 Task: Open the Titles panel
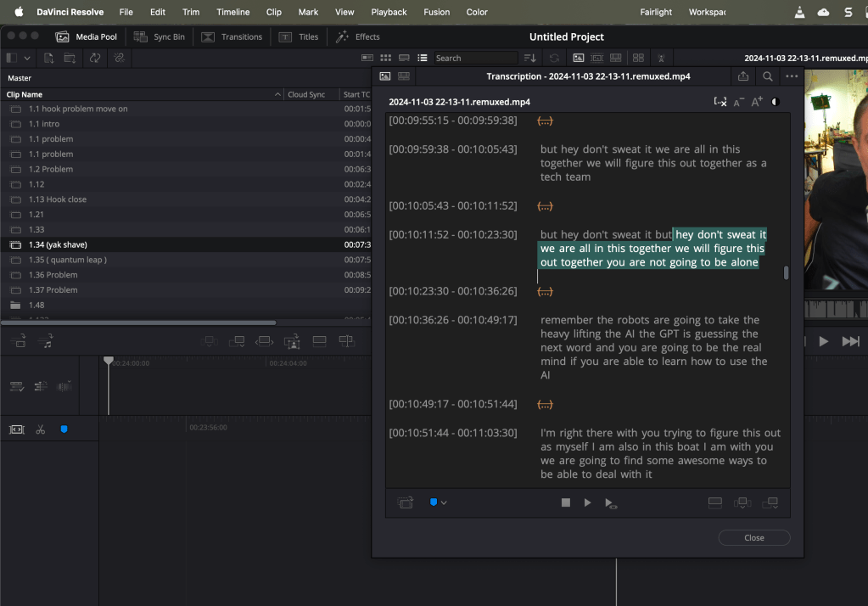click(299, 36)
